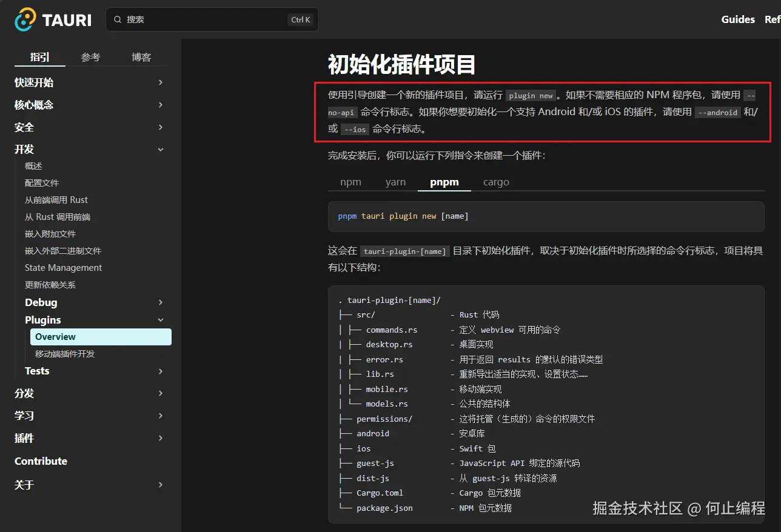This screenshot has height=532, width=781.
Task: Open the 嵌入附加文件 page
Action: click(x=50, y=234)
